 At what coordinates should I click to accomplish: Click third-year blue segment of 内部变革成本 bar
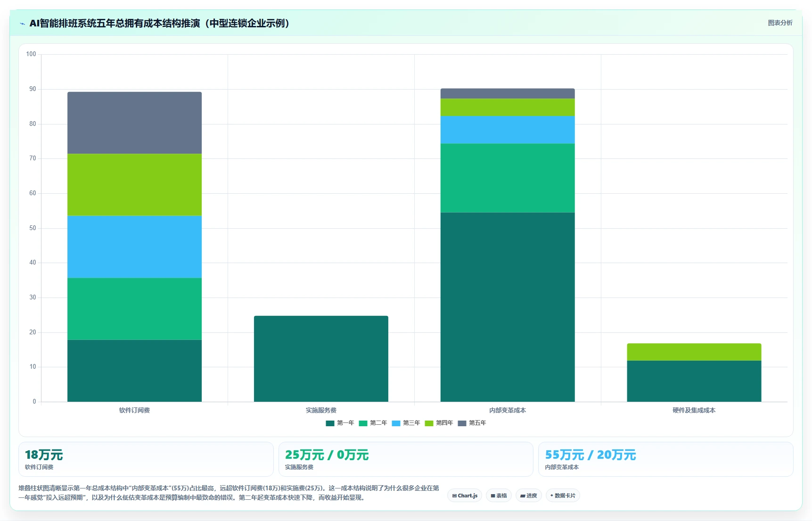(508, 130)
